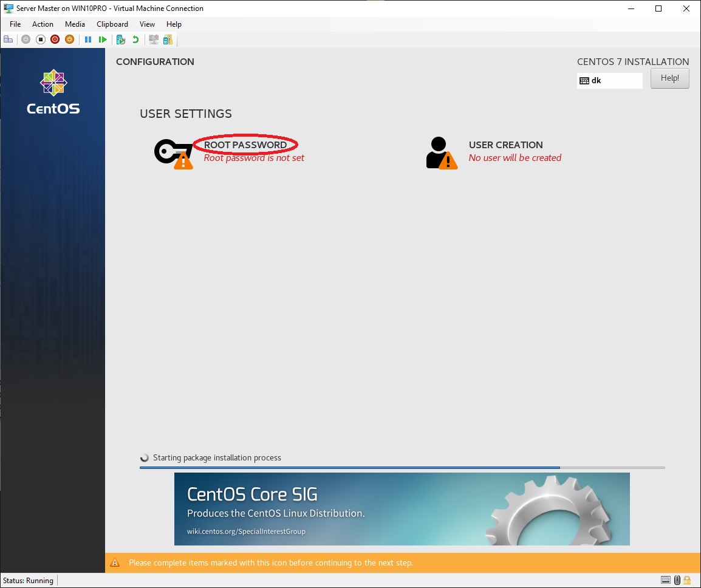Click the green Reset play icon
Screen dimensions: 701x588
point(103,39)
